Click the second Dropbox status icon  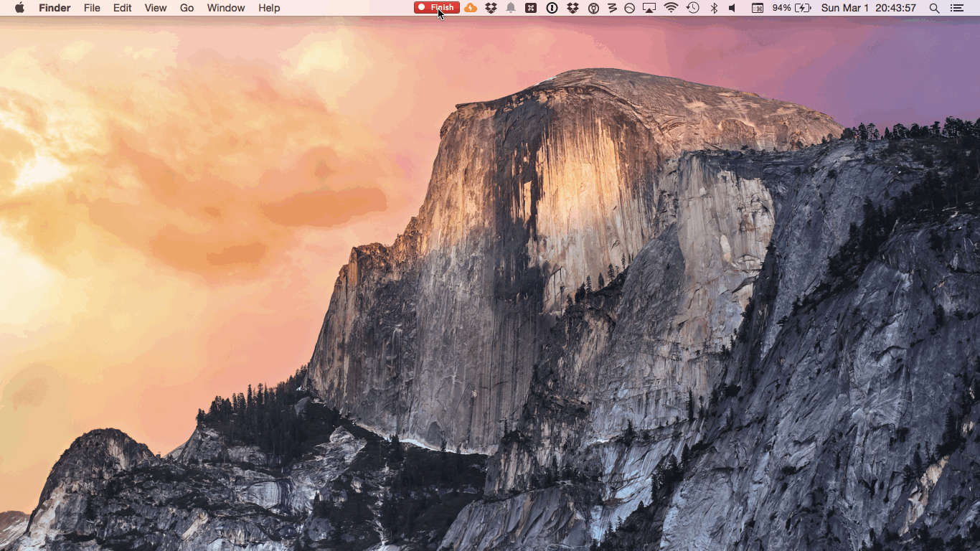point(572,8)
